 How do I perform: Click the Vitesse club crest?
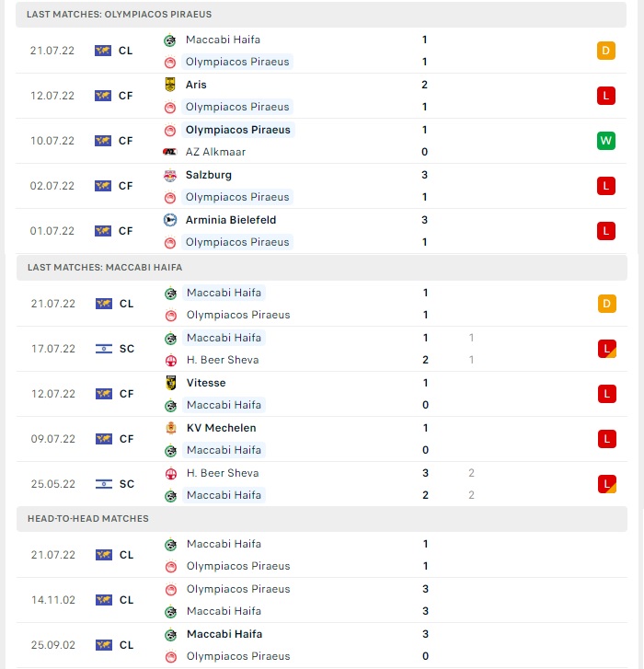(x=170, y=383)
